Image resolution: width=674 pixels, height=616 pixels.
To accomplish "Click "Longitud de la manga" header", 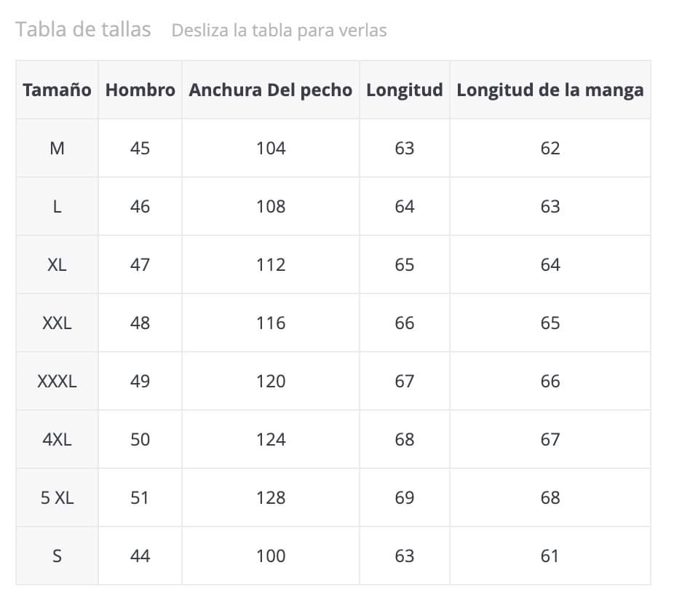I will tap(550, 90).
